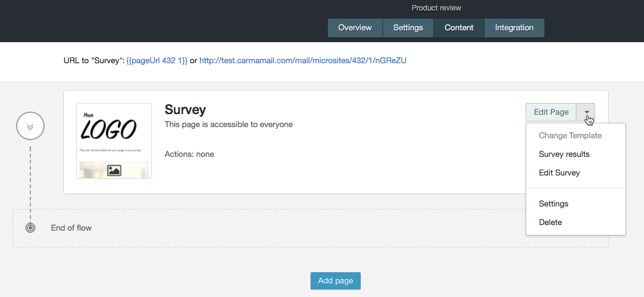Click the Add page button
Screen dimensions: 644x297
[x=335, y=281]
